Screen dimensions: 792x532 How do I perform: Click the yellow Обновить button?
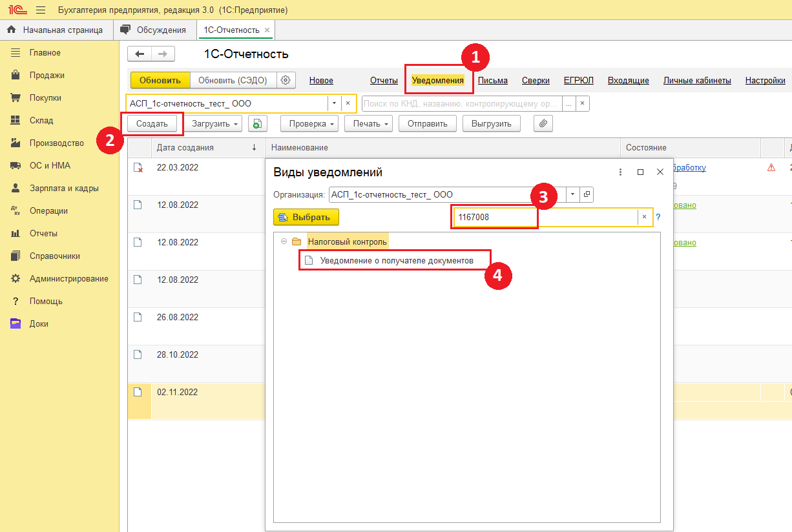160,80
